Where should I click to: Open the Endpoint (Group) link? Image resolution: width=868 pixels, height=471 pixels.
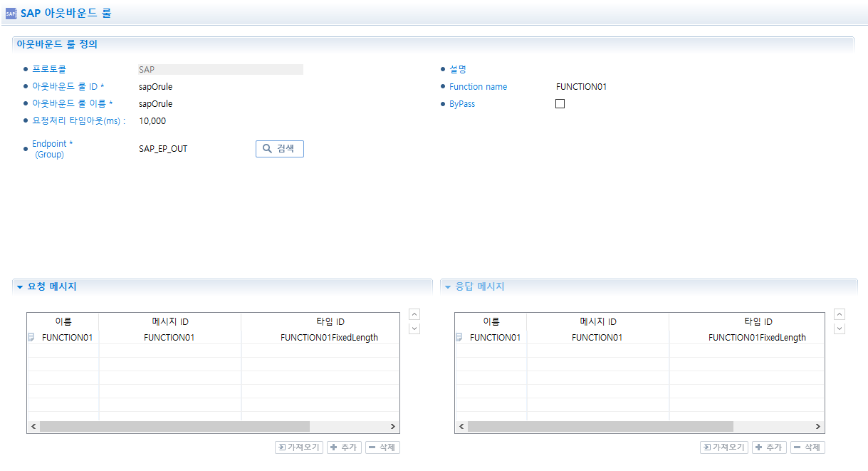point(52,143)
